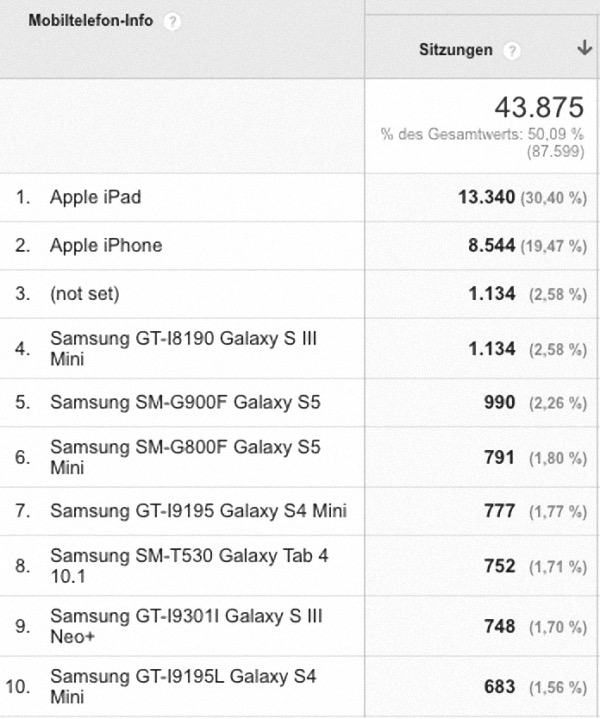Select the (not set) device entry

coord(84,293)
